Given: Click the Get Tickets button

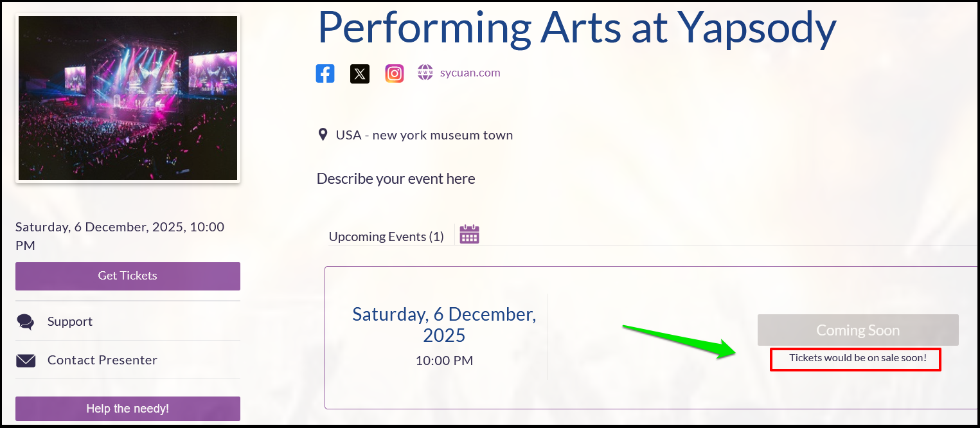Looking at the screenshot, I should pyautogui.click(x=128, y=276).
